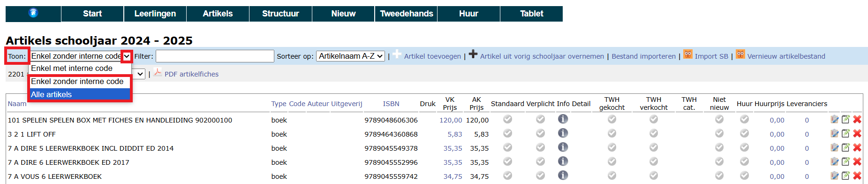The height and width of the screenshot is (184, 868).
Task: Click 'Artikel uit vorig schooljaar overnemen' link
Action: (542, 56)
